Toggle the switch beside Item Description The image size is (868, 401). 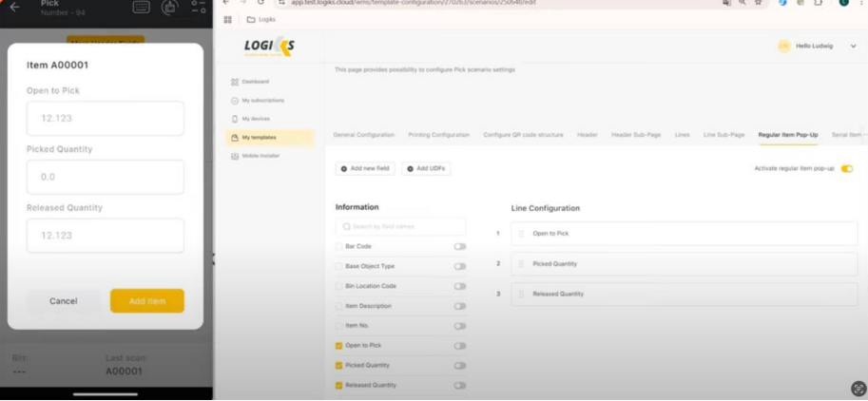click(x=459, y=306)
